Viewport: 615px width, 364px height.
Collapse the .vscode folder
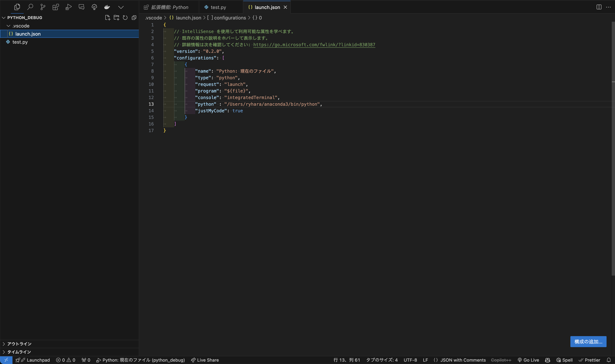(x=8, y=26)
